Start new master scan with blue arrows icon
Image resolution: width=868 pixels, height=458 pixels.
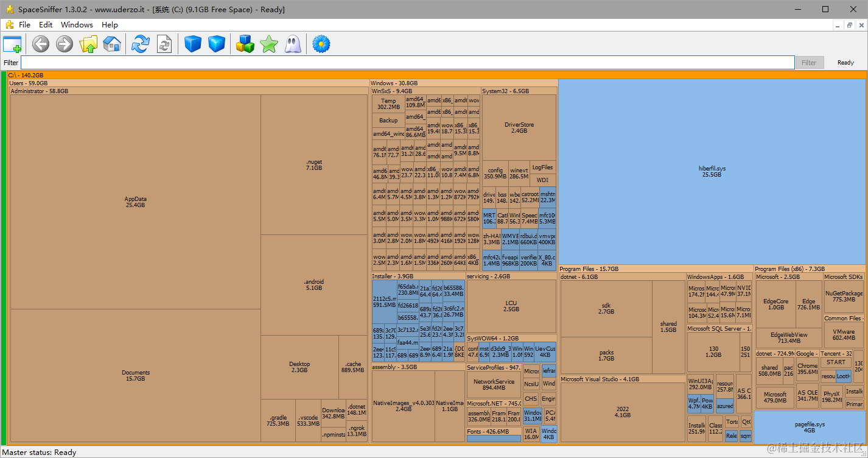[141, 44]
